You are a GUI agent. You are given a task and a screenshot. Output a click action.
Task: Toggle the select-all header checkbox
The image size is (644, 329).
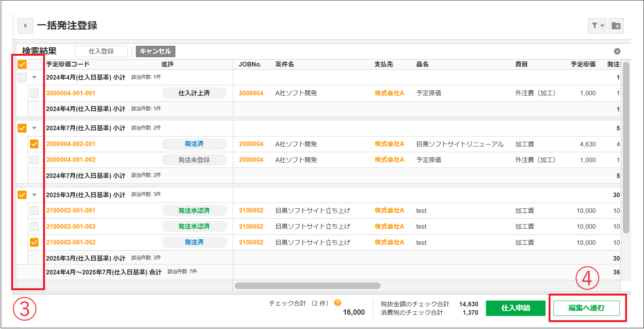pos(22,64)
